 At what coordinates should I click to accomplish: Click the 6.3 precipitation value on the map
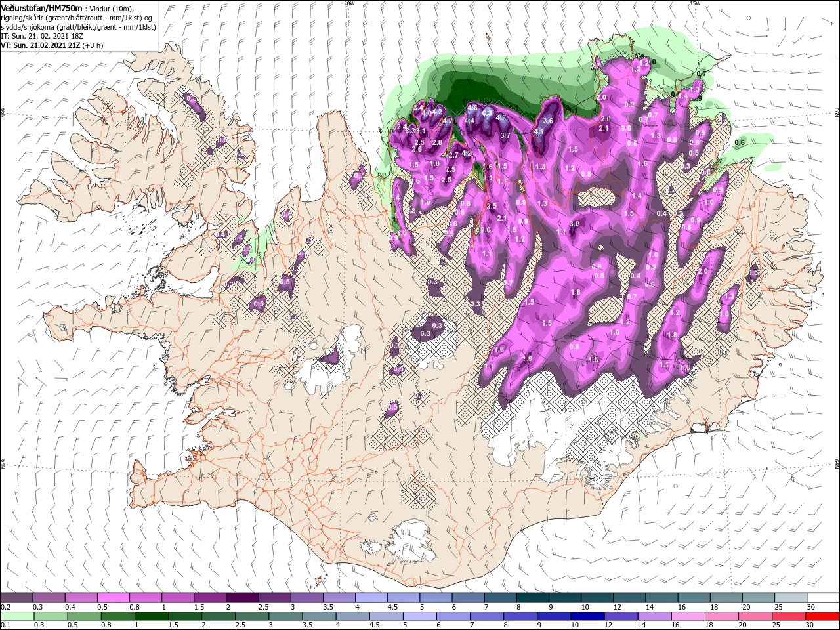point(487,113)
